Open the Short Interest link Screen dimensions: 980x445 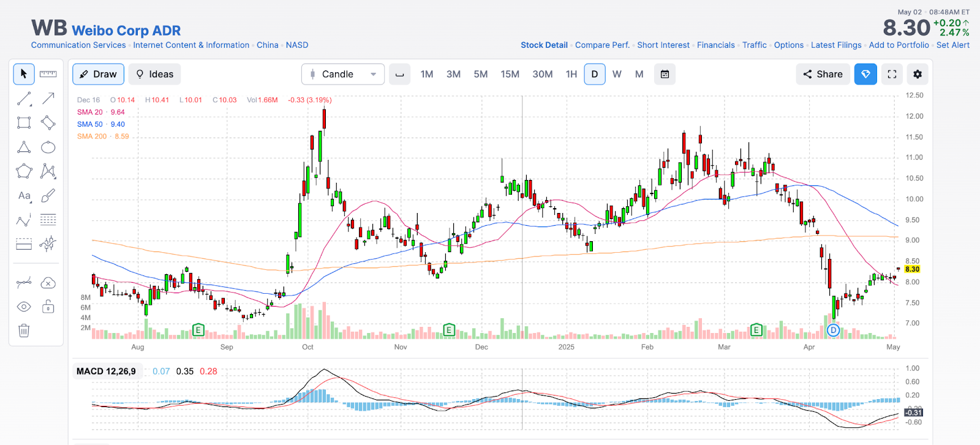[x=663, y=45]
